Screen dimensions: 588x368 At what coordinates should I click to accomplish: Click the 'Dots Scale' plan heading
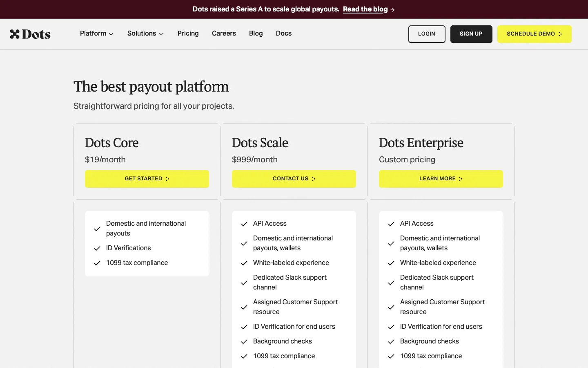coord(260,143)
